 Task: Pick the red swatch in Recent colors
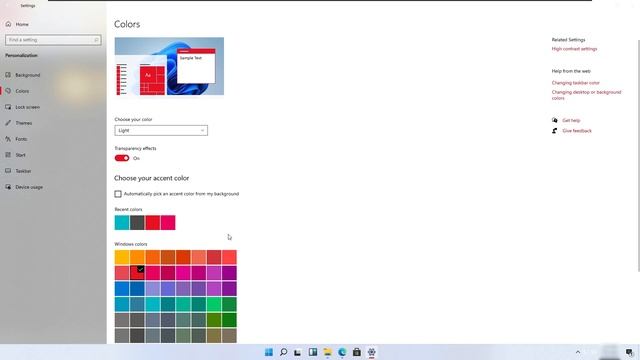pos(153,222)
